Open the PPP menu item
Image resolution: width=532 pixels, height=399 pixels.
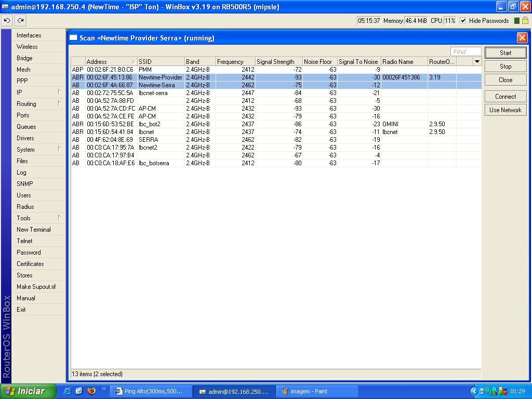(x=38, y=81)
